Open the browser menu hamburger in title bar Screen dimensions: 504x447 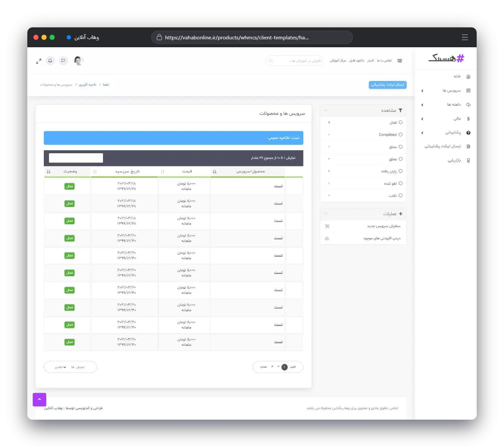click(465, 37)
